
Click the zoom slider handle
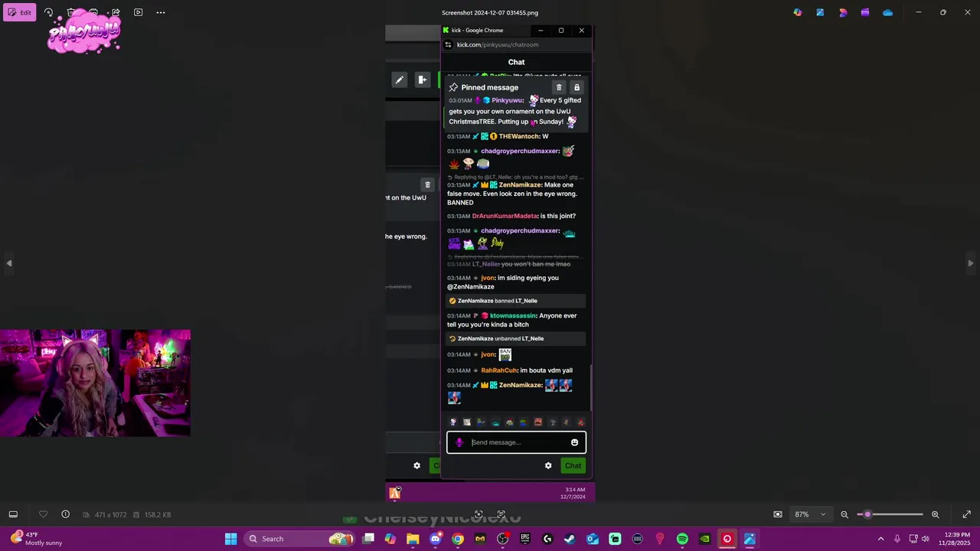click(867, 514)
